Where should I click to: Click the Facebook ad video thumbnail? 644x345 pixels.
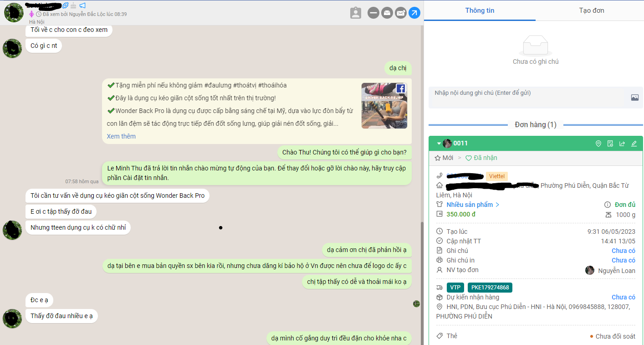[x=384, y=106]
